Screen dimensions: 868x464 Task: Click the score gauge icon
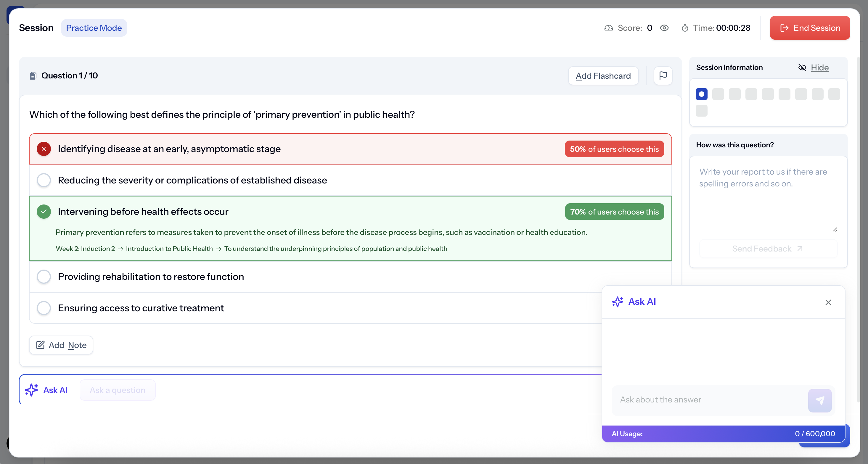click(x=608, y=28)
